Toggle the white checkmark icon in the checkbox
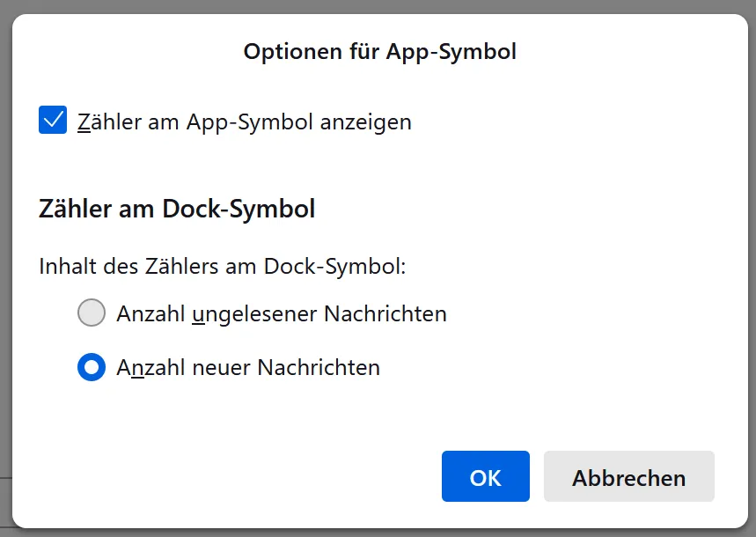This screenshot has width=756, height=537. [x=53, y=120]
